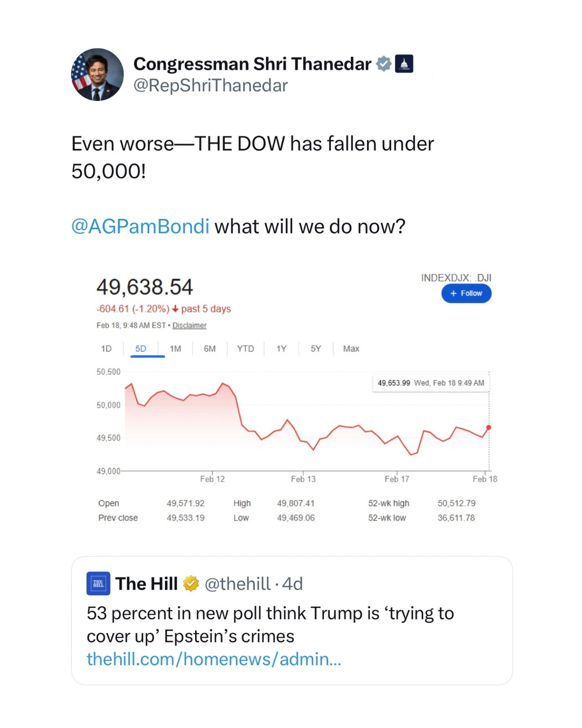This screenshot has width=582, height=728.
Task: Open the Max chart range tab
Action: [x=351, y=349]
